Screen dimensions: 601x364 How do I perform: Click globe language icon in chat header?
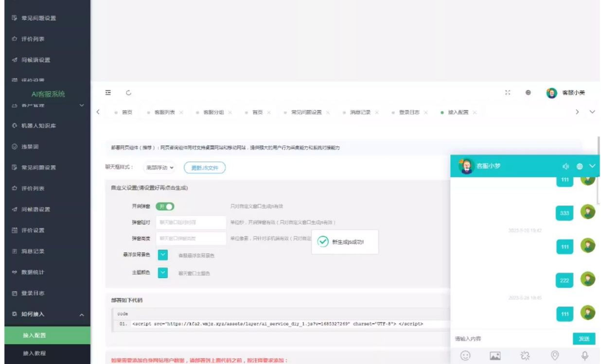tap(580, 166)
